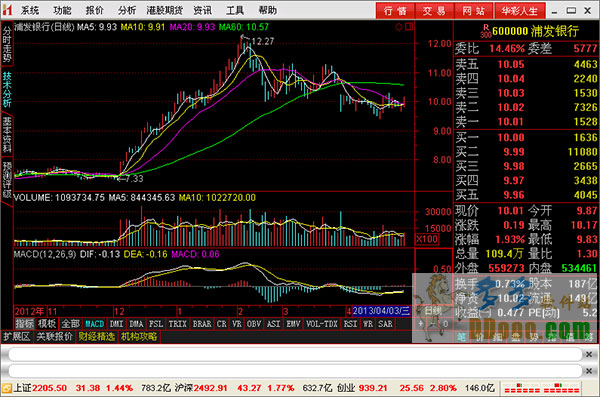Click the 创业 939.21 index in status bar
This screenshot has width=600, height=397.
[x=362, y=388]
